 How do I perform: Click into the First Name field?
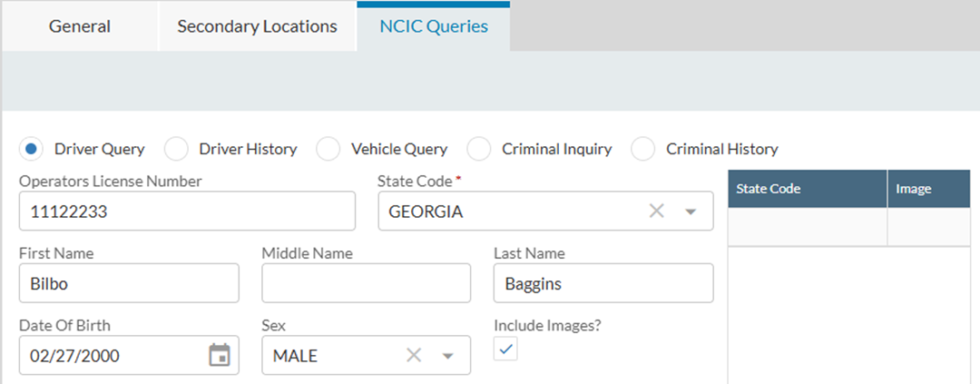point(129,283)
